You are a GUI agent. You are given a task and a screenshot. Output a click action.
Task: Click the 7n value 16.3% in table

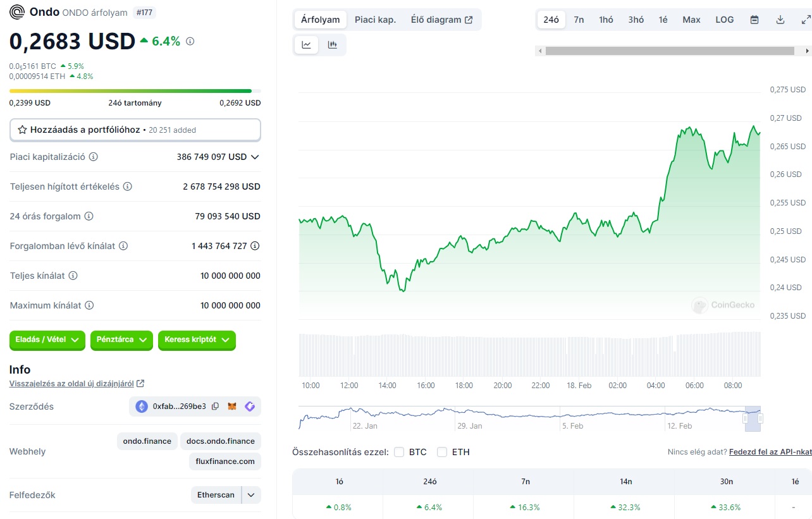point(525,507)
